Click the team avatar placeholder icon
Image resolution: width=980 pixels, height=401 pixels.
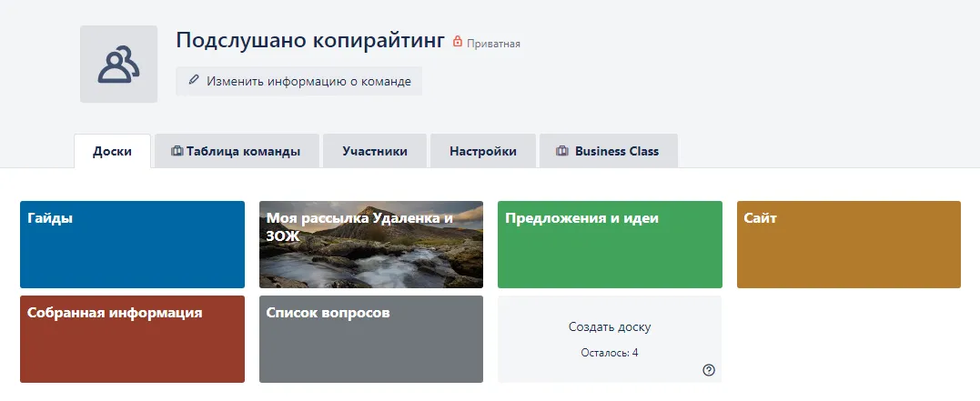point(118,65)
